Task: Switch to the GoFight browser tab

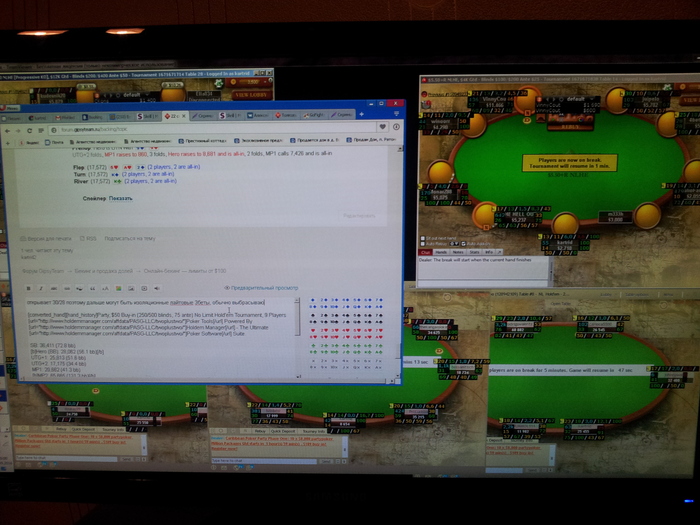Action: (314, 115)
